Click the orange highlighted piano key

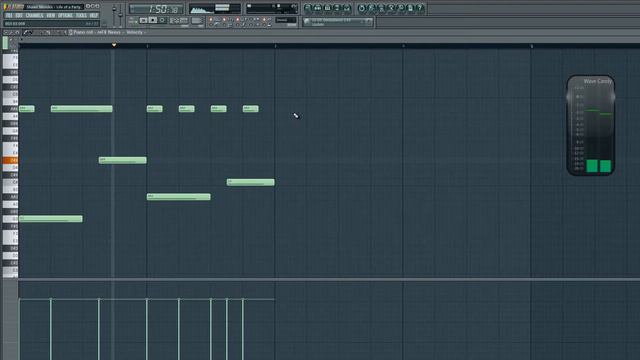(10, 160)
